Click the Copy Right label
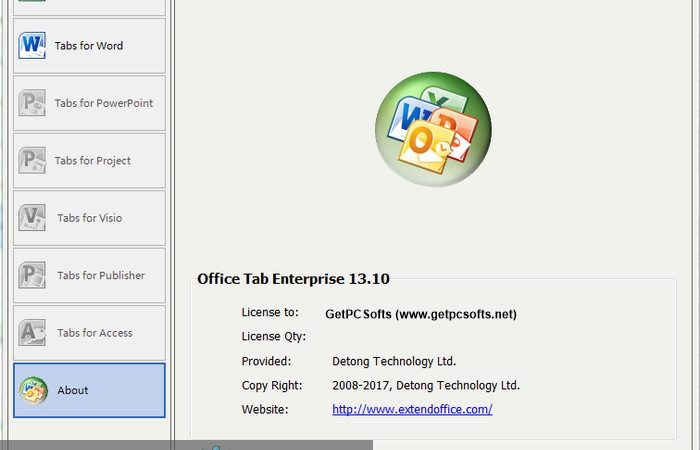700x450 pixels. click(x=272, y=385)
